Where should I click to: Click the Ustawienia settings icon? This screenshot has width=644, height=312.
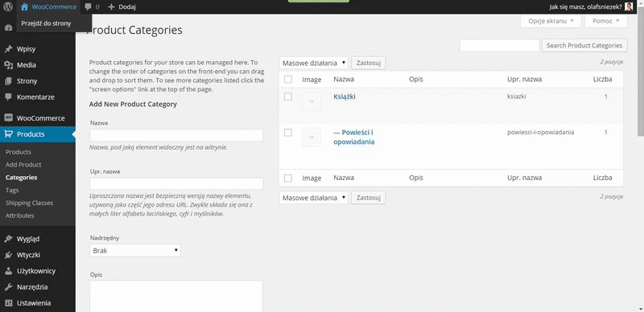(x=8, y=303)
